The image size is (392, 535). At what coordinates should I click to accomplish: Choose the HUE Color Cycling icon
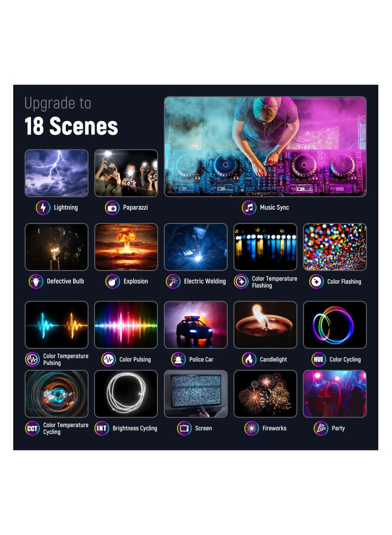point(318,359)
